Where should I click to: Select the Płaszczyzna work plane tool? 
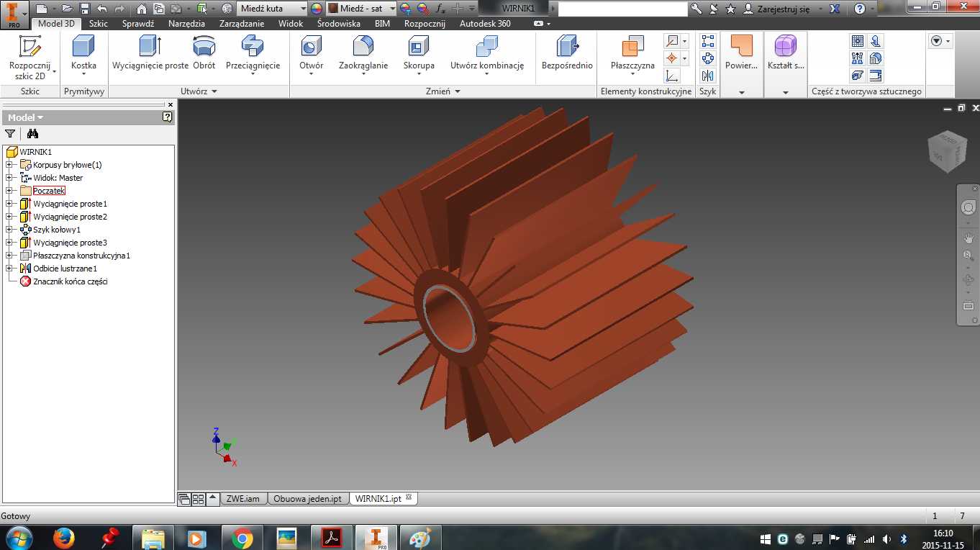coord(632,56)
